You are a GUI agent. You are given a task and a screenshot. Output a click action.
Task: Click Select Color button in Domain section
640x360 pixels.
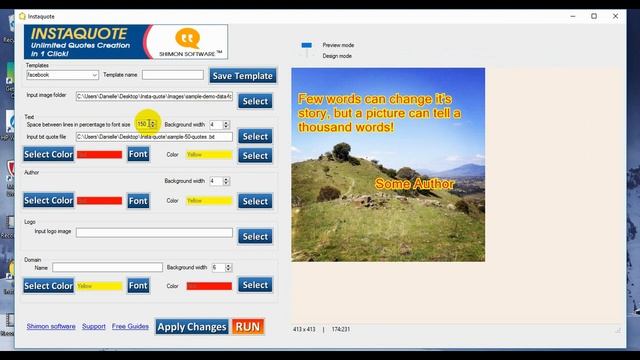tap(49, 286)
